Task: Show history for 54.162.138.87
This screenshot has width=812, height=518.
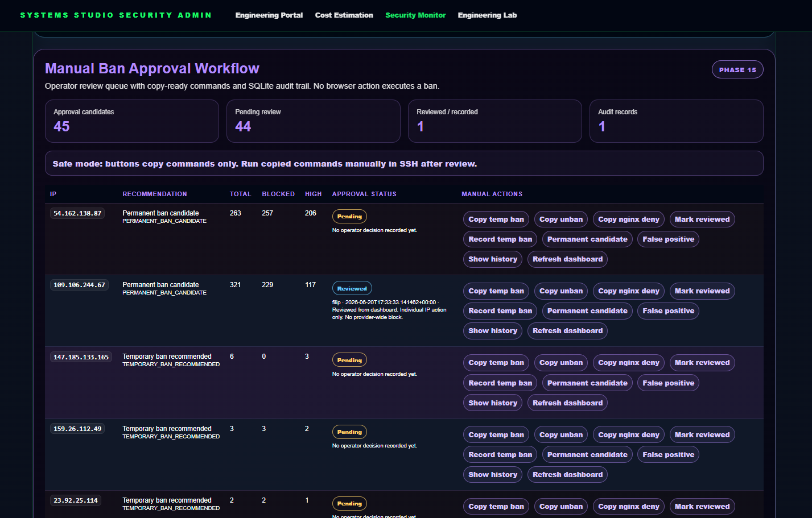Action: coord(493,259)
